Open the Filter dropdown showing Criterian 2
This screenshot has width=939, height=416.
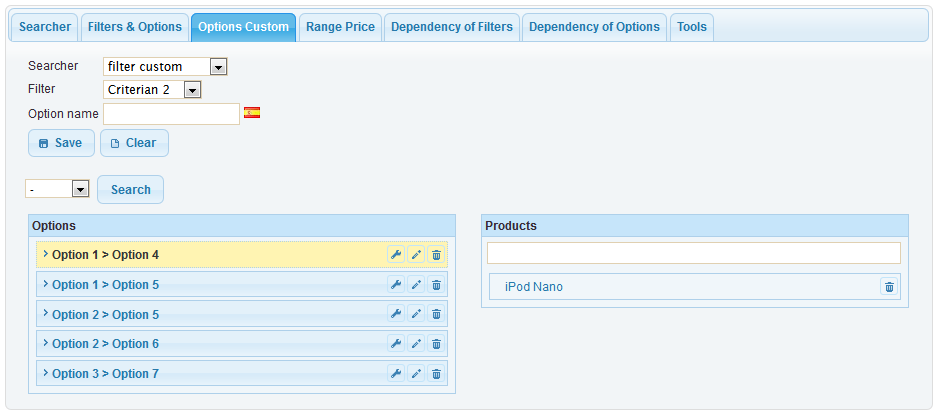[x=152, y=90]
